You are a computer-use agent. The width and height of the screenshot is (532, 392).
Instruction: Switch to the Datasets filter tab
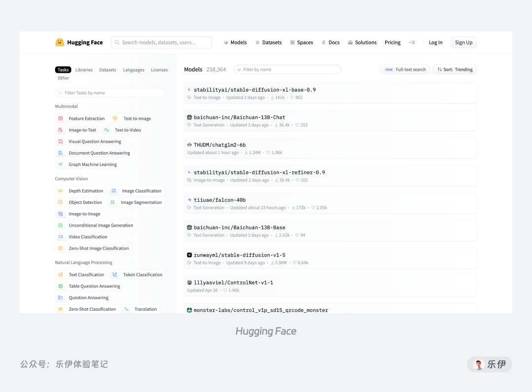(x=107, y=70)
